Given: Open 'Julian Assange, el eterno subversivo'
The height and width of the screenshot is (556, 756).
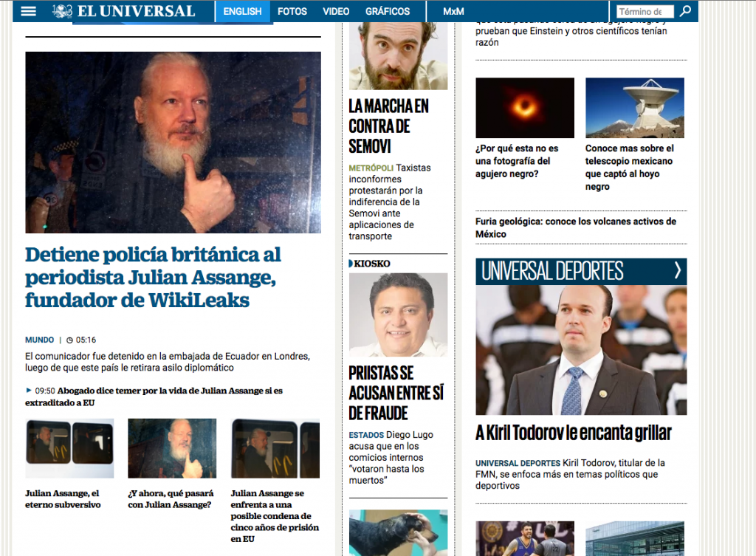Looking at the screenshot, I should 63,499.
